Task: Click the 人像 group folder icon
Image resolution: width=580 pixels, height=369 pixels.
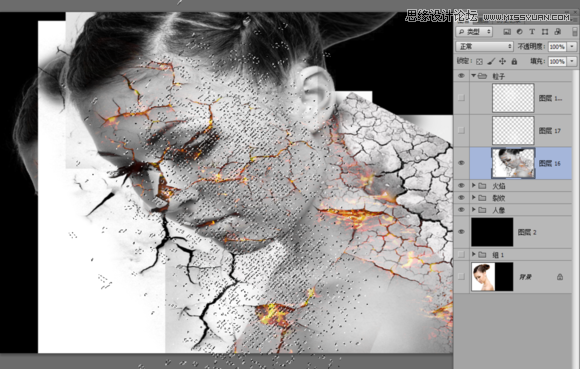Action: pos(482,210)
